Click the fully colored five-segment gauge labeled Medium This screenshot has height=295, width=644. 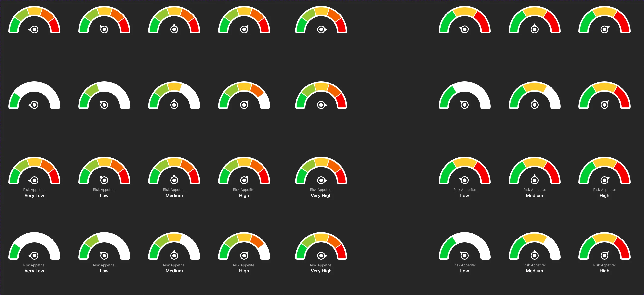(174, 171)
